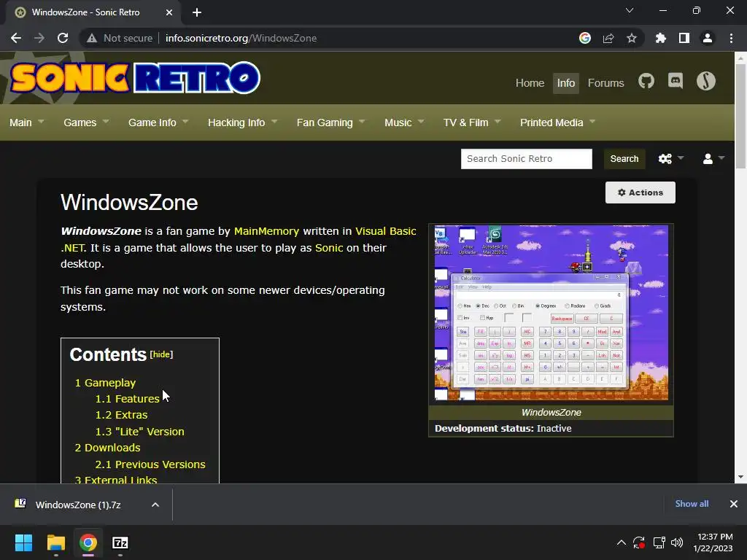Jump to 2.1 Previous Versions section
Screen dimensions: 747x560
click(150, 464)
